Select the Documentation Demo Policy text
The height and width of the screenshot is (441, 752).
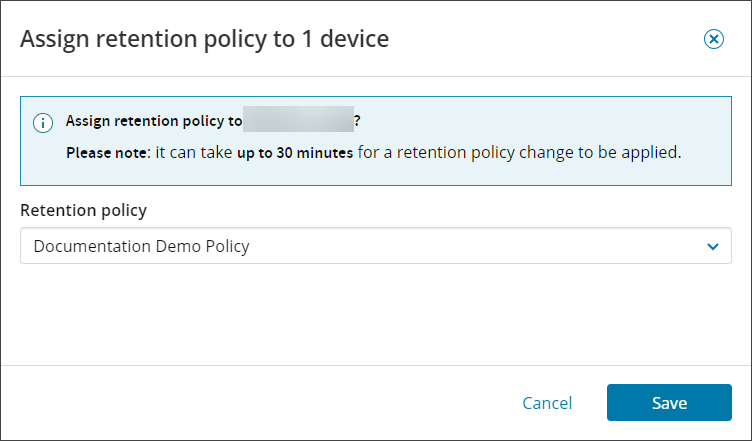[x=141, y=246]
